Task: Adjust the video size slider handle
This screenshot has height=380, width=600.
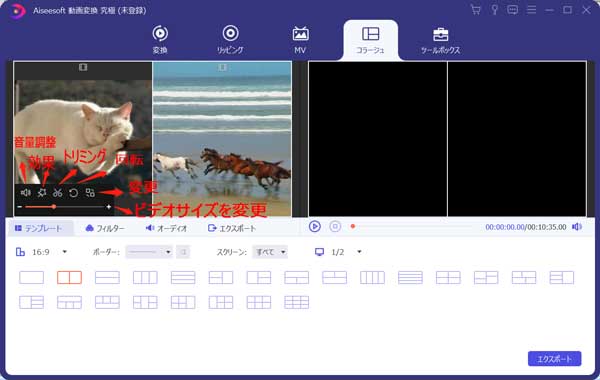Action: pyautogui.click(x=54, y=207)
